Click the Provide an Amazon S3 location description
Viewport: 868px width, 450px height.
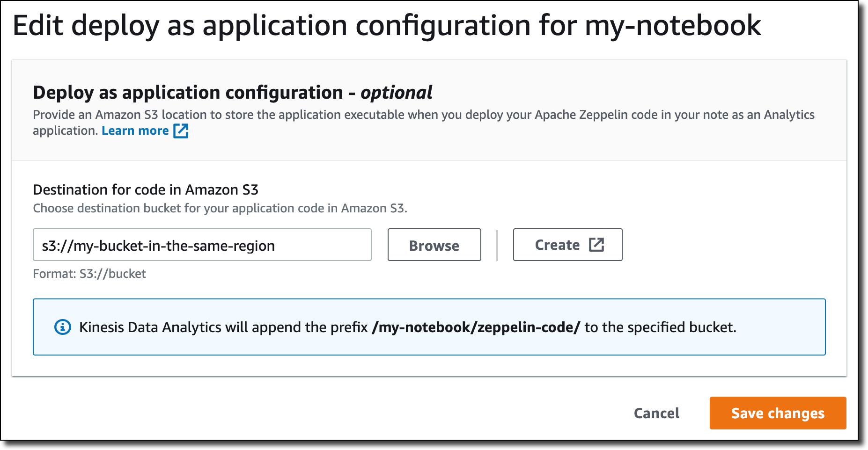point(423,115)
